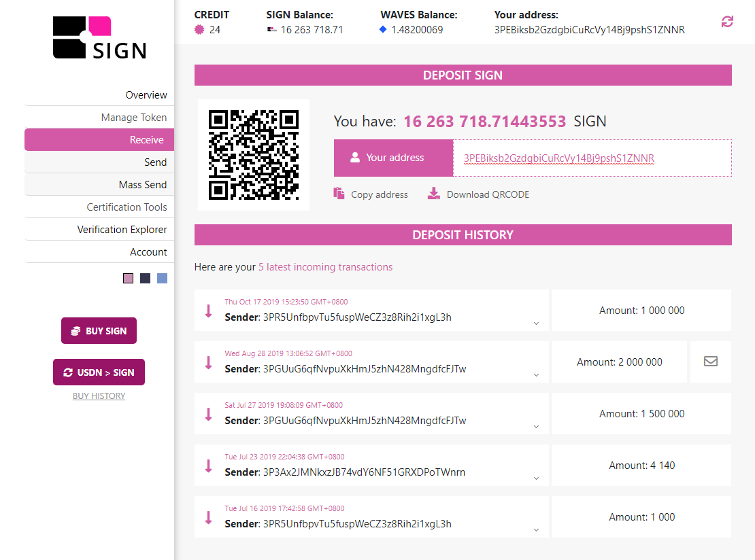
Task: Click the Thu Oct 17 2019 timestamp
Action: pyautogui.click(x=286, y=302)
